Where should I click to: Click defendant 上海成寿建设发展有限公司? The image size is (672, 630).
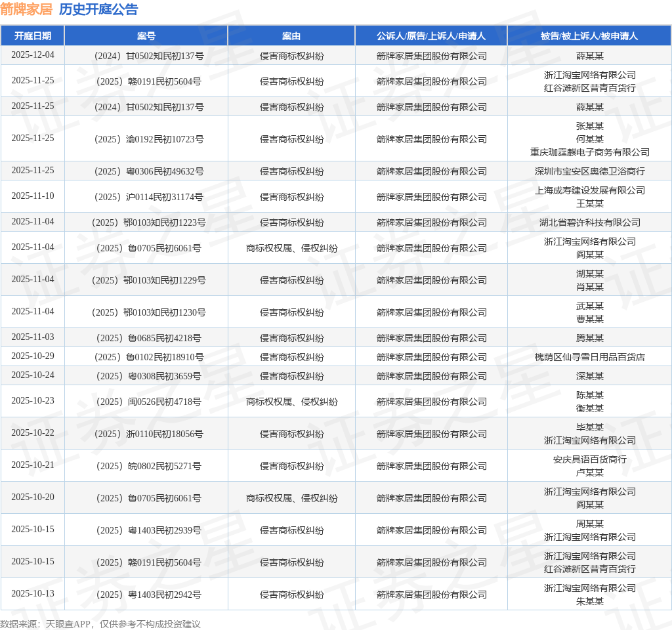click(x=590, y=190)
